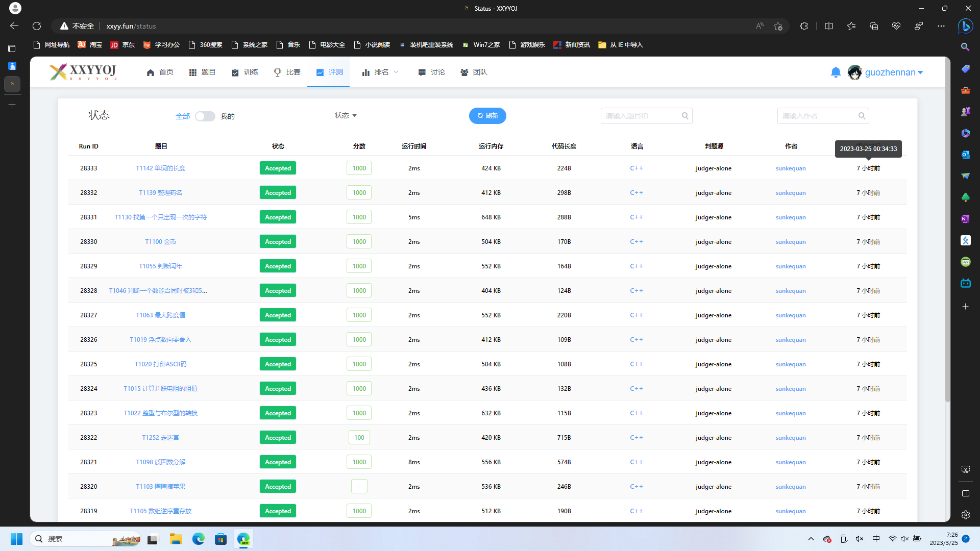The image size is (980, 551).
Task: Go to the 题目 navigation tab
Action: [202, 72]
